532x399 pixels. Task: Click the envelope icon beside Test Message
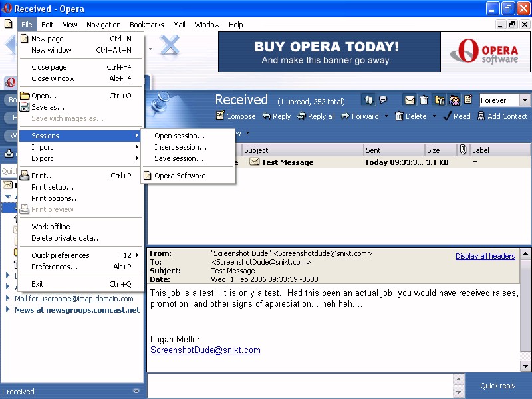(x=254, y=162)
